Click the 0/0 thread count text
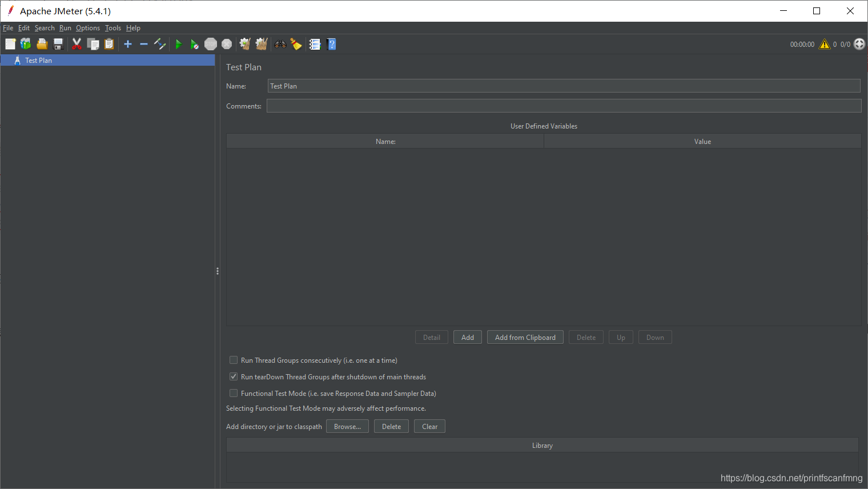 (x=845, y=44)
